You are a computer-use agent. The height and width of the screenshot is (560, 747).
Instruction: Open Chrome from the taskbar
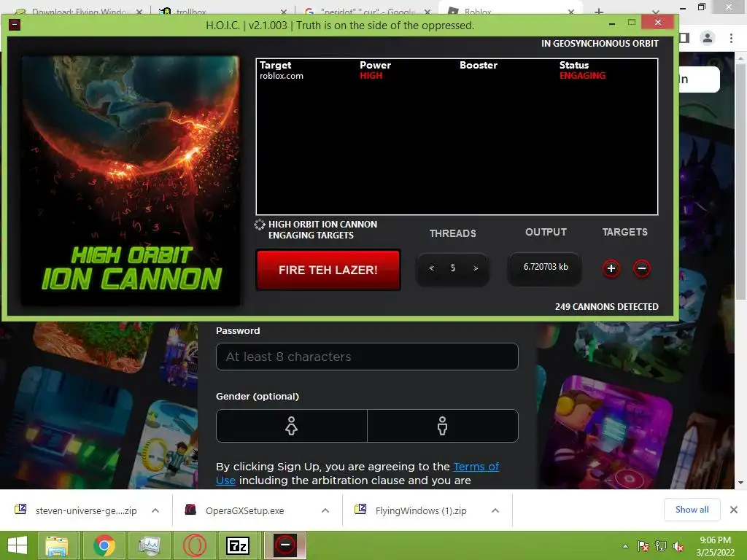pos(104,545)
